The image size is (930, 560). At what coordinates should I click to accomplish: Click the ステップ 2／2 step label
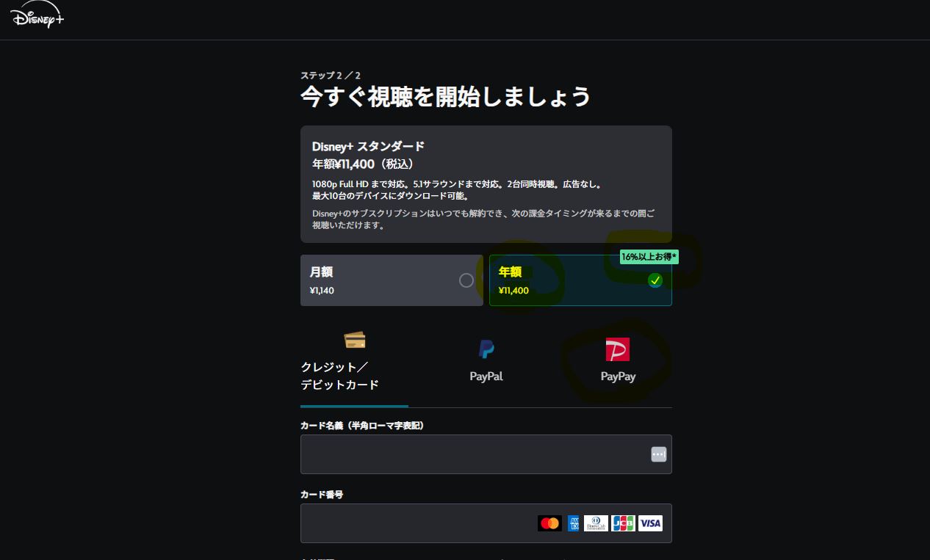pyautogui.click(x=331, y=76)
